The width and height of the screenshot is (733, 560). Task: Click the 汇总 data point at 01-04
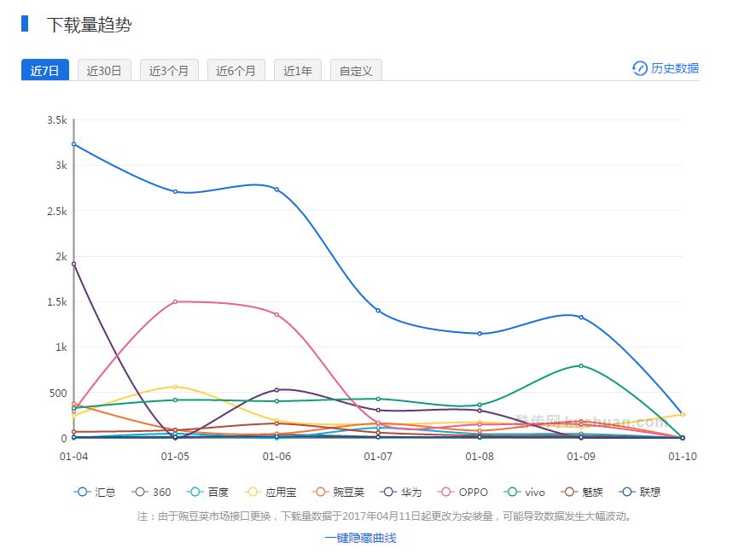(x=74, y=144)
